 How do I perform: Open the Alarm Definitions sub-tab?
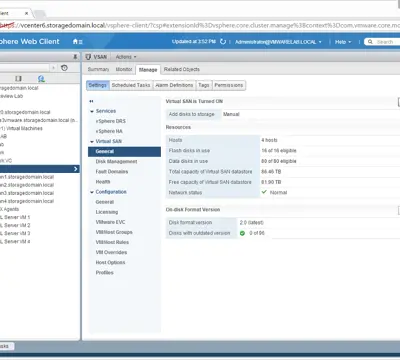coord(174,85)
